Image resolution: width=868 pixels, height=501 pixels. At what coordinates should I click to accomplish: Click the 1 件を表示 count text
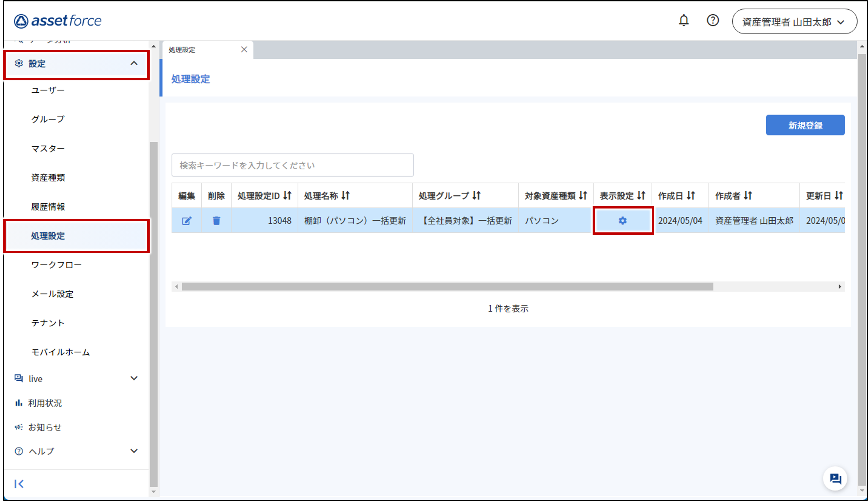coord(508,309)
